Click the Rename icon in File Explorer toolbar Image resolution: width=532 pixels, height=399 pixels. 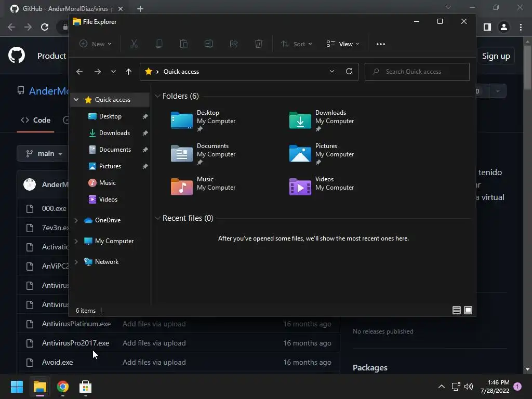pyautogui.click(x=209, y=44)
